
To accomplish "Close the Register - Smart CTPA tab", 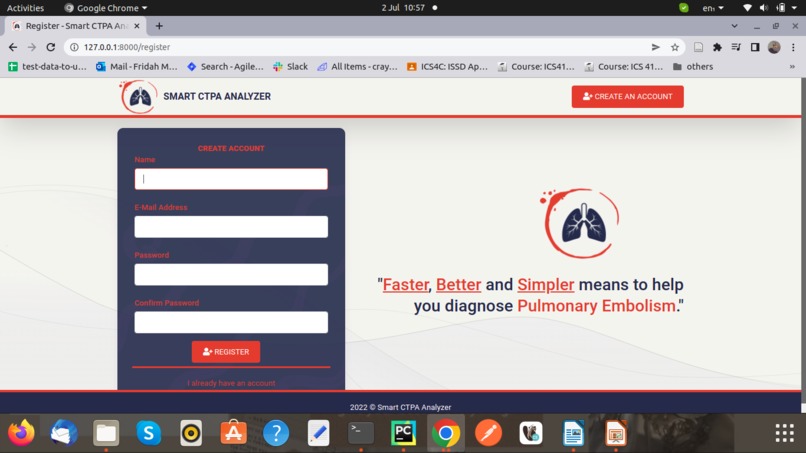I will [x=137, y=26].
